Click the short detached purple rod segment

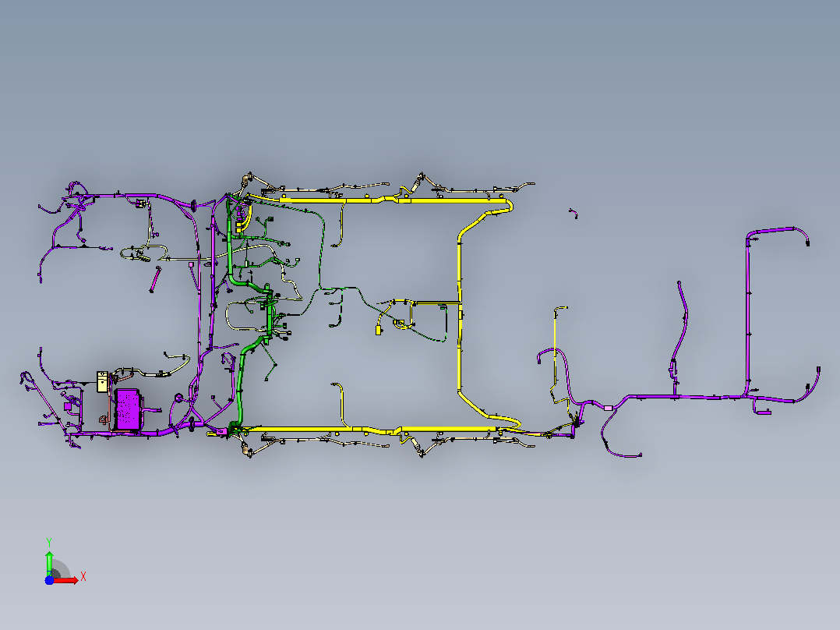[x=155, y=279]
